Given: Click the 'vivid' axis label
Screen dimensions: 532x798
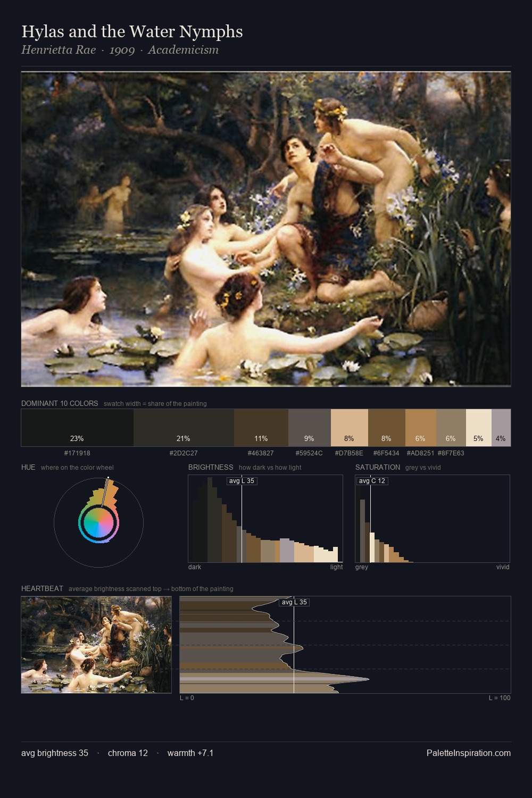Looking at the screenshot, I should [x=503, y=567].
